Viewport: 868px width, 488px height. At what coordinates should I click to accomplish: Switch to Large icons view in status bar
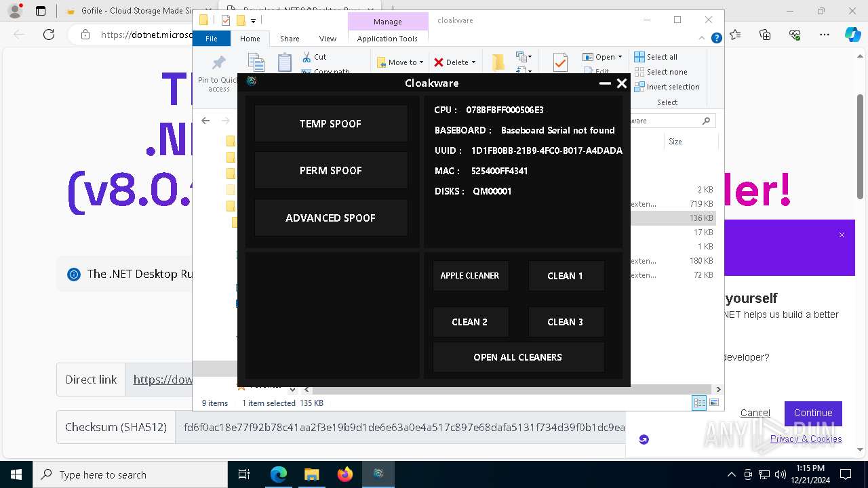pyautogui.click(x=713, y=403)
